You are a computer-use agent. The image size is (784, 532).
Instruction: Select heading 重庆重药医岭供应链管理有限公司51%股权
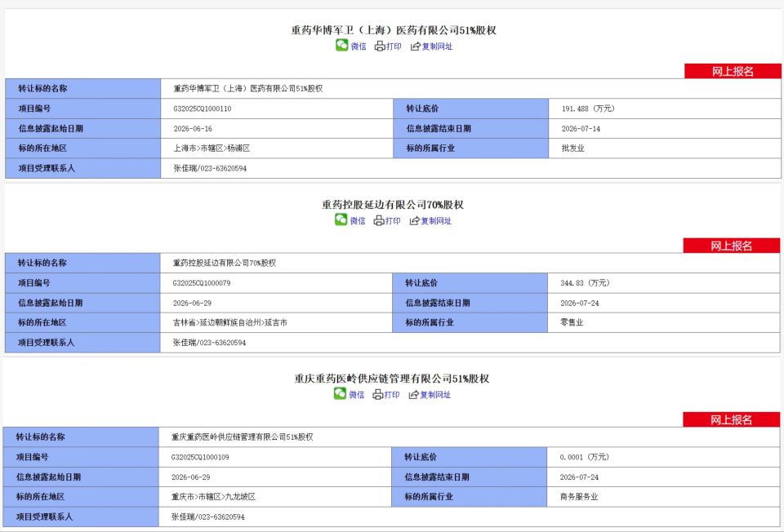[391, 379]
